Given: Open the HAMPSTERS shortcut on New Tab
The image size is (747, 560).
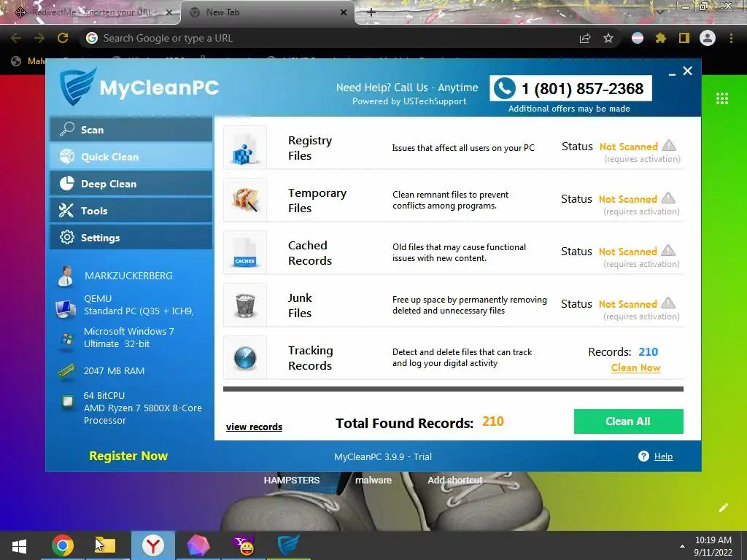Looking at the screenshot, I should click(292, 480).
